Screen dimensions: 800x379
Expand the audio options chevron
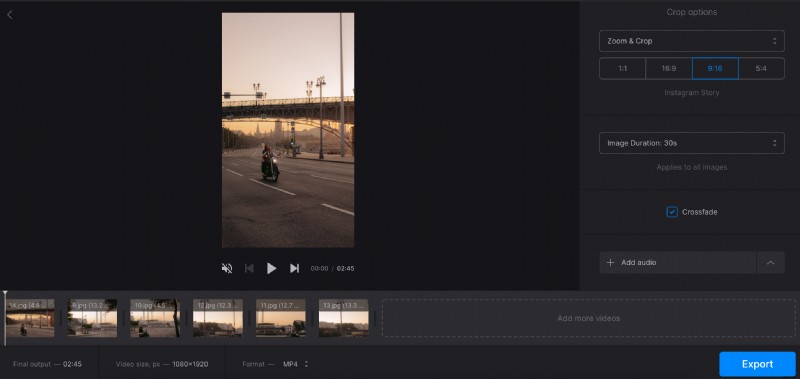click(x=770, y=263)
